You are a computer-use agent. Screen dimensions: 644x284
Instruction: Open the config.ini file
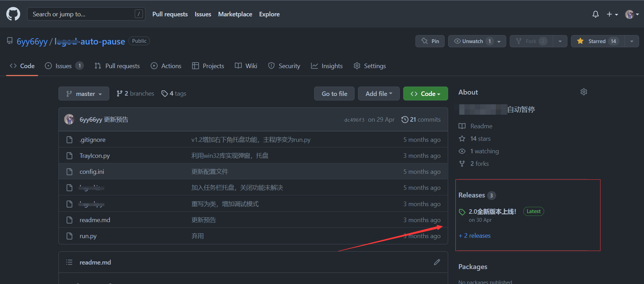click(92, 171)
